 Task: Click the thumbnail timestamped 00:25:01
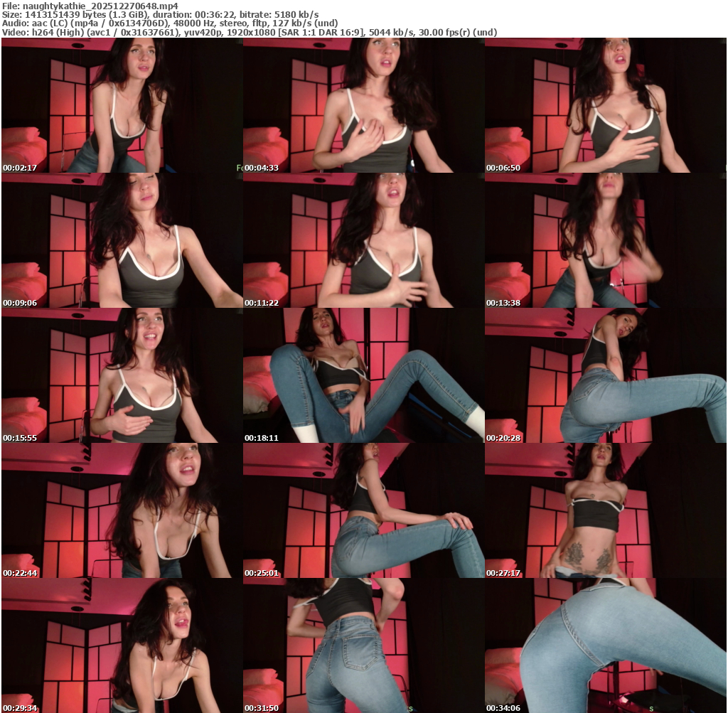(363, 510)
